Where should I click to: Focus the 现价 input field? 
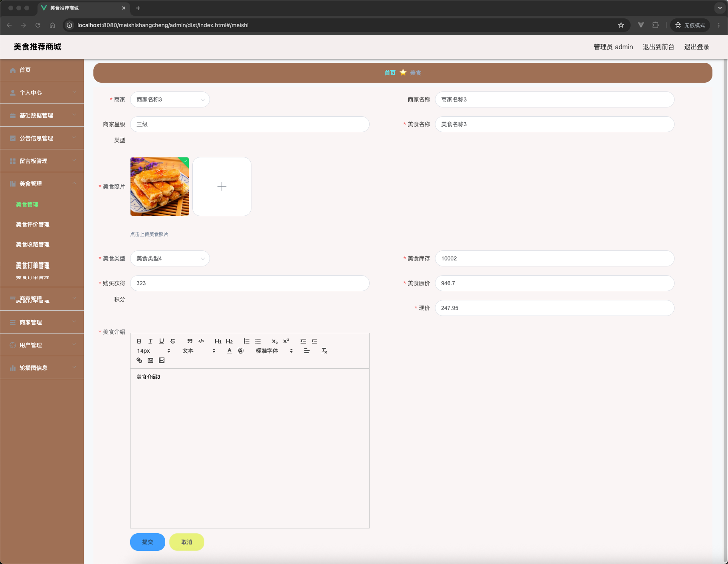click(554, 308)
